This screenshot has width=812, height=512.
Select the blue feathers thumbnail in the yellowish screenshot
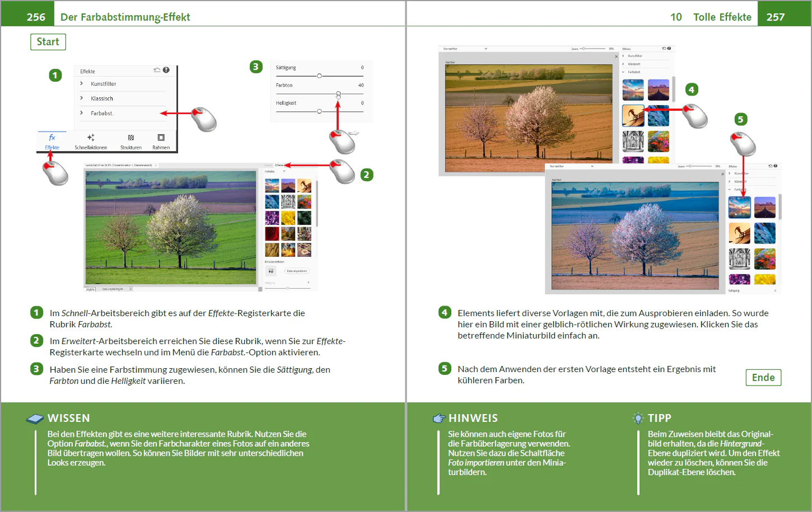click(x=659, y=116)
